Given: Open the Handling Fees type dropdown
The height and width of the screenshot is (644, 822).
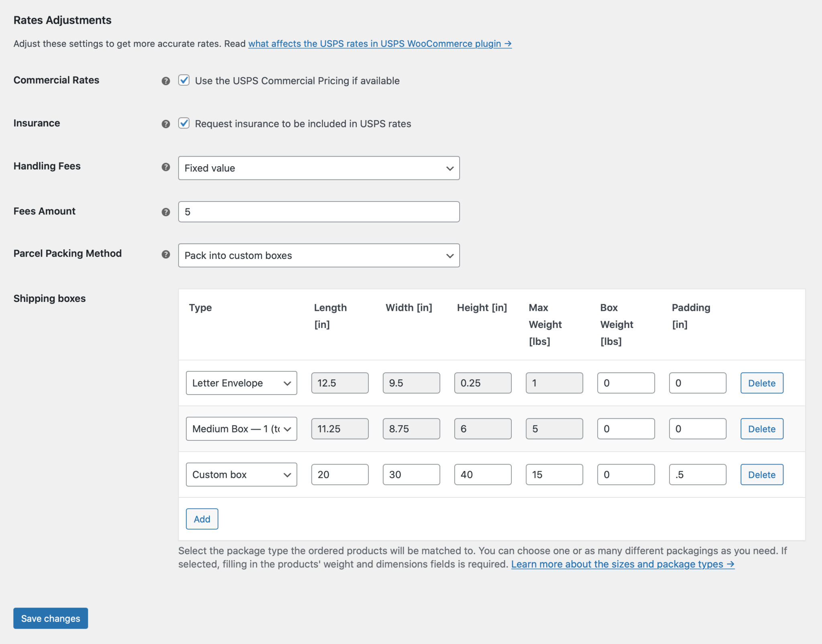Looking at the screenshot, I should click(x=319, y=168).
